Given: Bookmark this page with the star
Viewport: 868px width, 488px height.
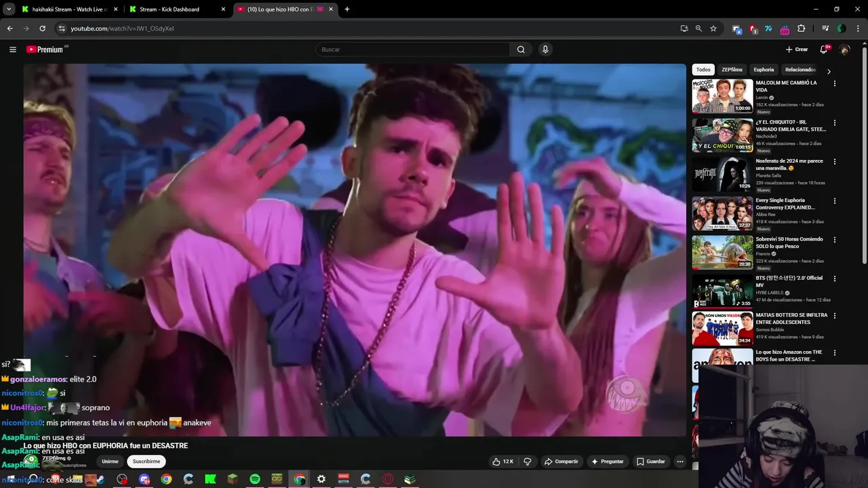Looking at the screenshot, I should [x=713, y=28].
